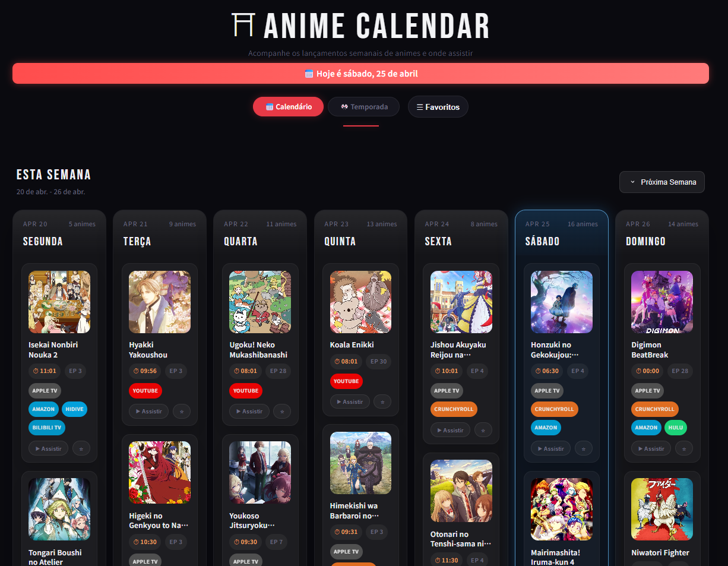Select the Himekishi wa Barbaroi poster
Image resolution: width=728 pixels, height=566 pixels.
click(x=360, y=463)
